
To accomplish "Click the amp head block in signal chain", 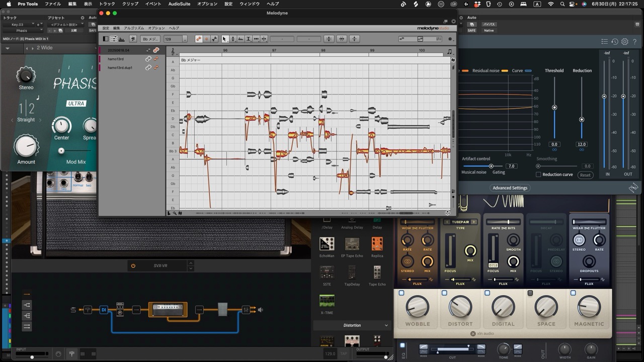I will (x=168, y=310).
